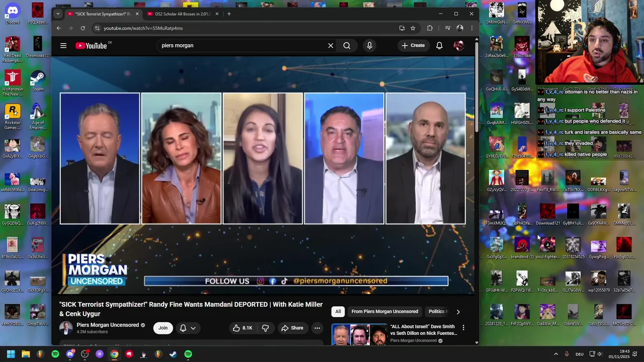Open Discord from the taskbar
The width and height of the screenshot is (644, 362).
[x=70, y=354]
